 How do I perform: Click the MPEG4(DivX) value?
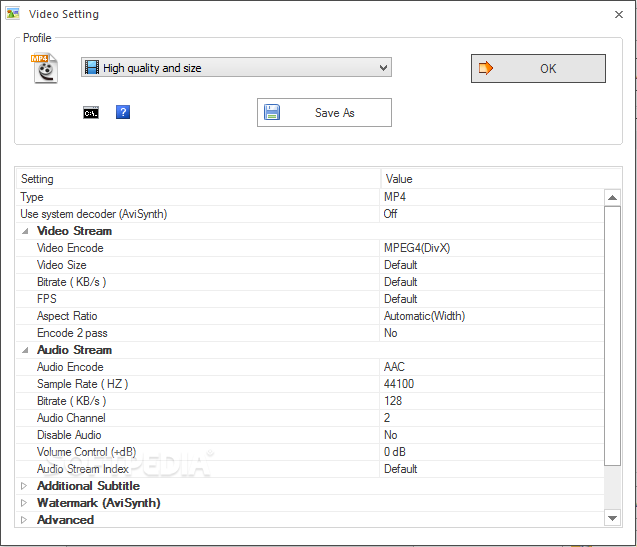click(417, 248)
